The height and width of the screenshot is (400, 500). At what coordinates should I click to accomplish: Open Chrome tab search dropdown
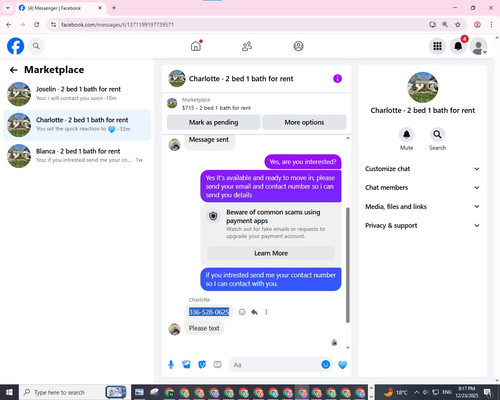click(8, 8)
